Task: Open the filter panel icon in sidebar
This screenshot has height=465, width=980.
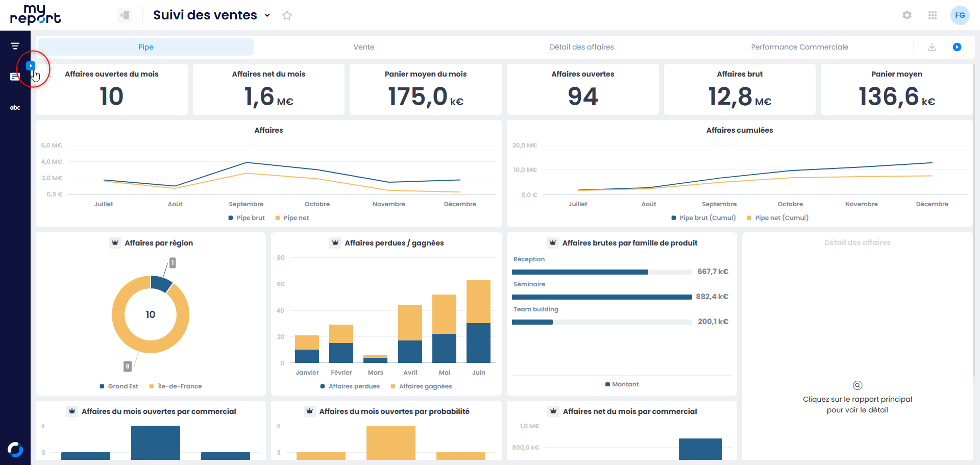Action: coord(15,46)
